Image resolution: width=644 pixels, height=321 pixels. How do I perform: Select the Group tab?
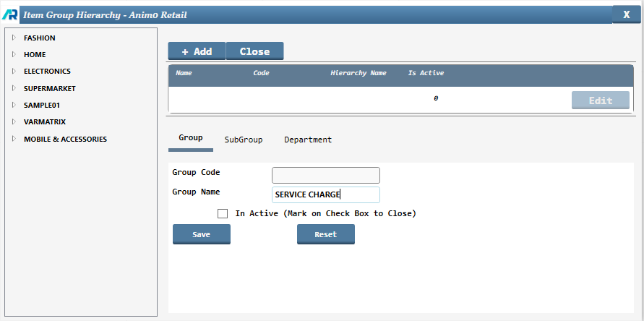tap(191, 137)
